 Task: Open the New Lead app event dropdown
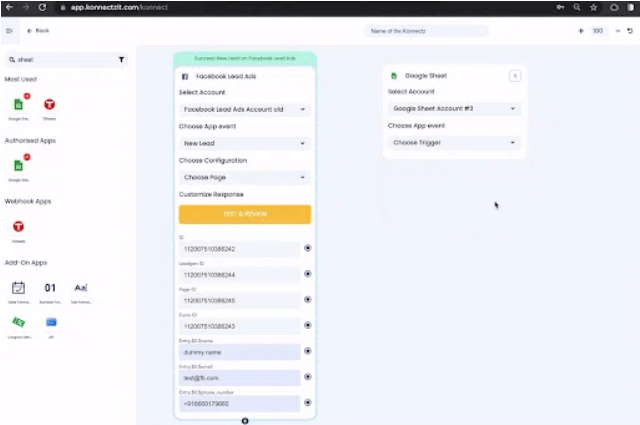(245, 143)
